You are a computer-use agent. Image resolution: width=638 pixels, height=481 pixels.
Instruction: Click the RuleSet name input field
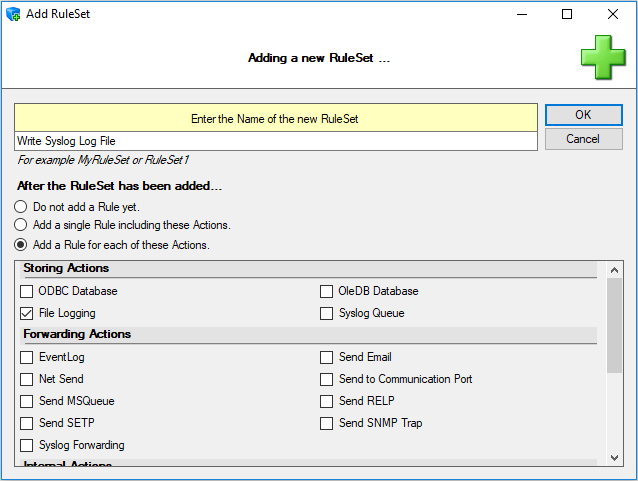[x=276, y=141]
